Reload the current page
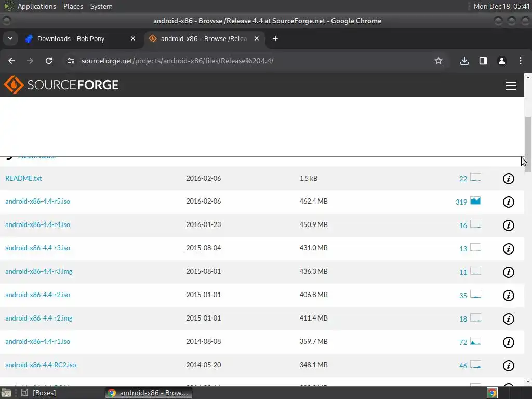This screenshot has width=532, height=399. tap(49, 61)
